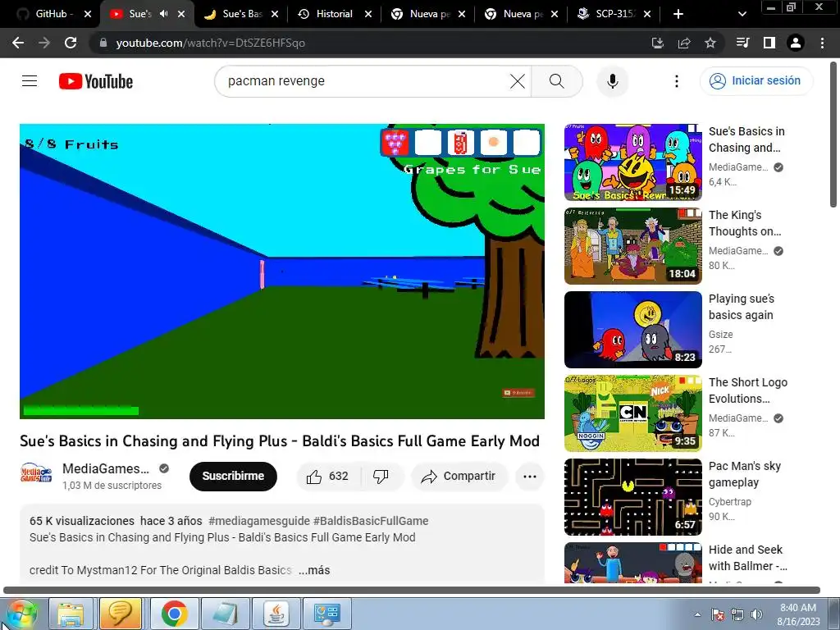Open the Chrome profile avatar
The image size is (840, 630).
pyautogui.click(x=796, y=43)
